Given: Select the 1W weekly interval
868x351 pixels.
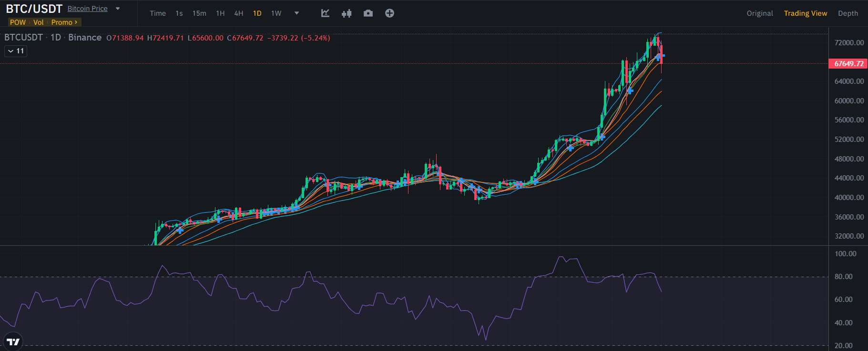Looking at the screenshot, I should click(x=276, y=13).
